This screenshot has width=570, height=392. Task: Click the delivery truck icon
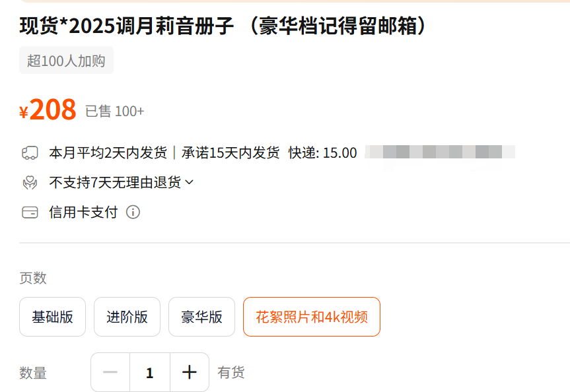click(x=30, y=153)
